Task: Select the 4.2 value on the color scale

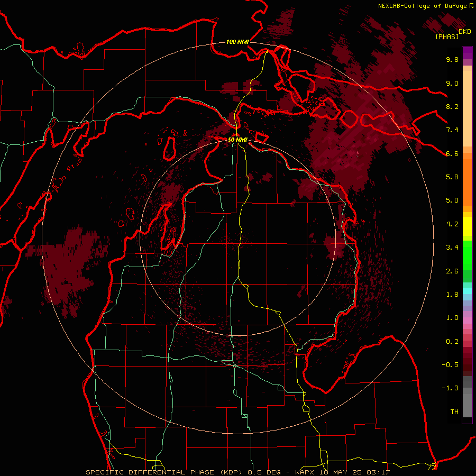Action: point(452,224)
